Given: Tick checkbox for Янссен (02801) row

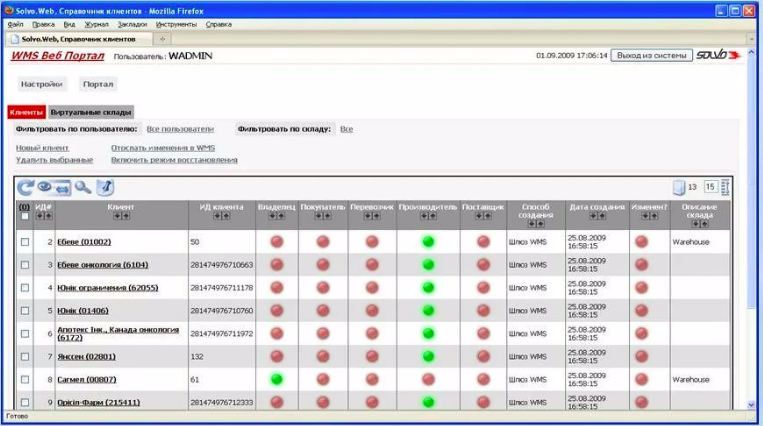Looking at the screenshot, I should [x=25, y=357].
